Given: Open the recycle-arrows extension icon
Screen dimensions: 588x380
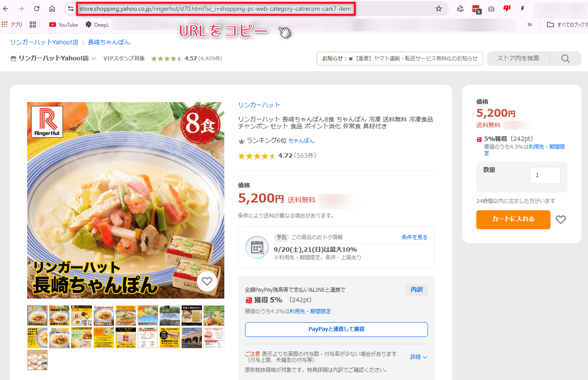Looking at the screenshot, I should coord(460,9).
